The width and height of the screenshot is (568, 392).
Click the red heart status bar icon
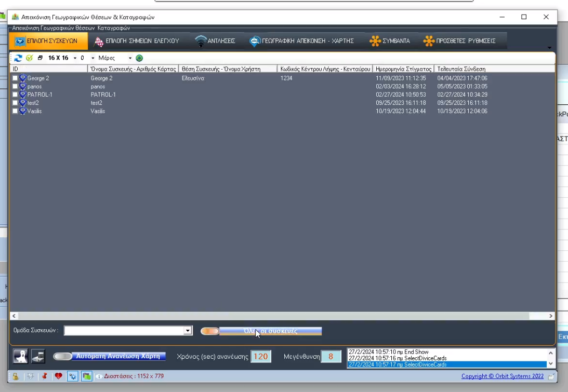[58, 376]
